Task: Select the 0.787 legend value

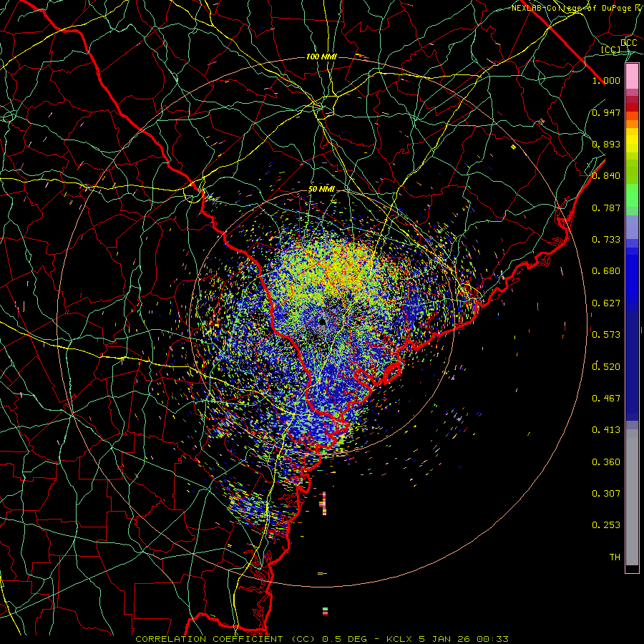Action: [x=606, y=208]
